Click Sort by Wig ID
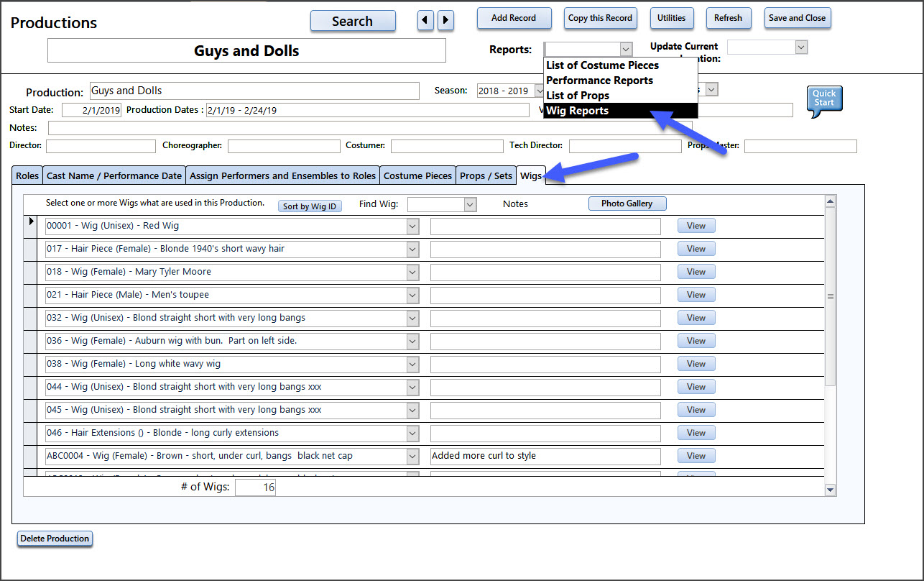This screenshot has height=581, width=924. pos(310,206)
